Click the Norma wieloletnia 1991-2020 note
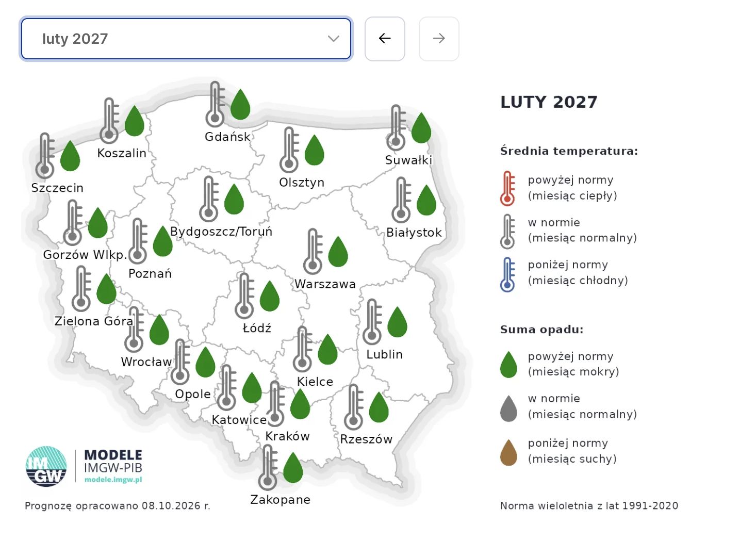 pos(589,506)
